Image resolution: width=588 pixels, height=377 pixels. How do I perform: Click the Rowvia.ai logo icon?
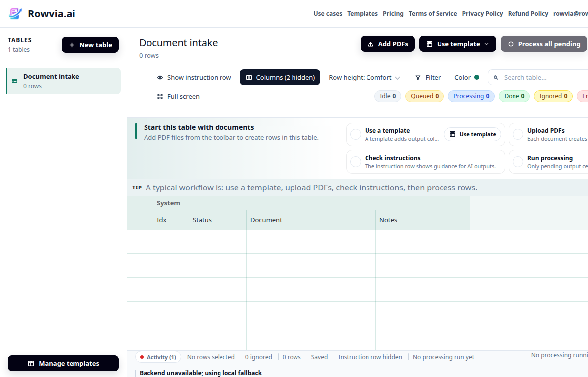pyautogui.click(x=15, y=14)
